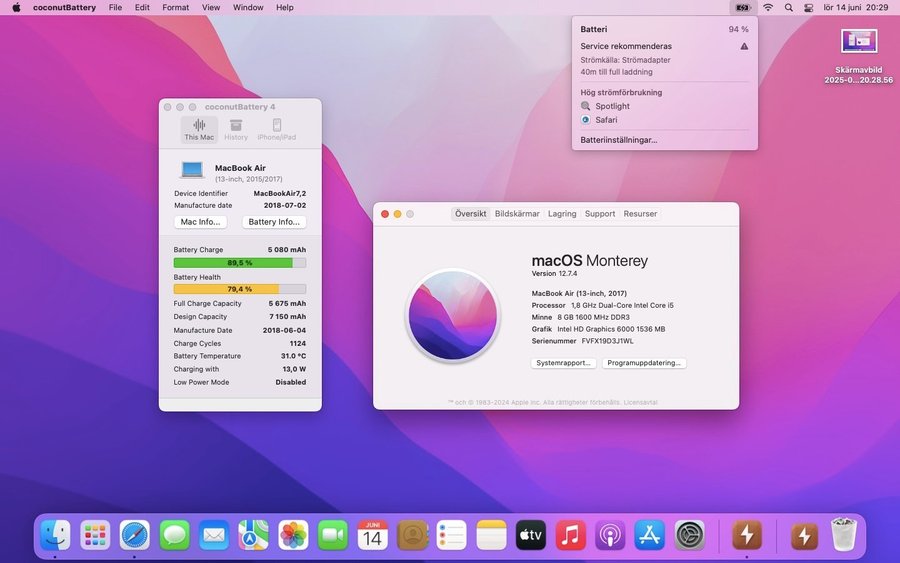Open Wi-Fi status menu
The image size is (900, 563).
768,7
